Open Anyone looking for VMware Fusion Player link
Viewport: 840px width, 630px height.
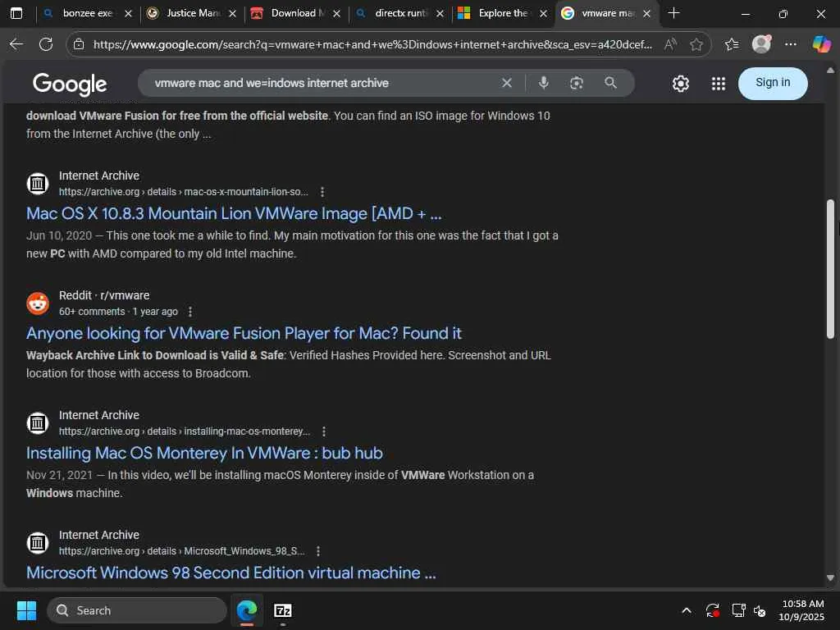[x=244, y=333]
